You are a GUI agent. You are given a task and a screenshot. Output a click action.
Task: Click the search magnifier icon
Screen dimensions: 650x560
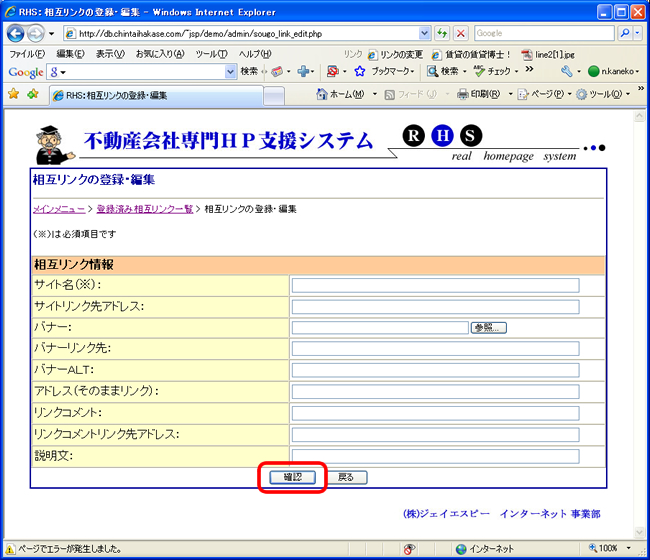click(626, 33)
